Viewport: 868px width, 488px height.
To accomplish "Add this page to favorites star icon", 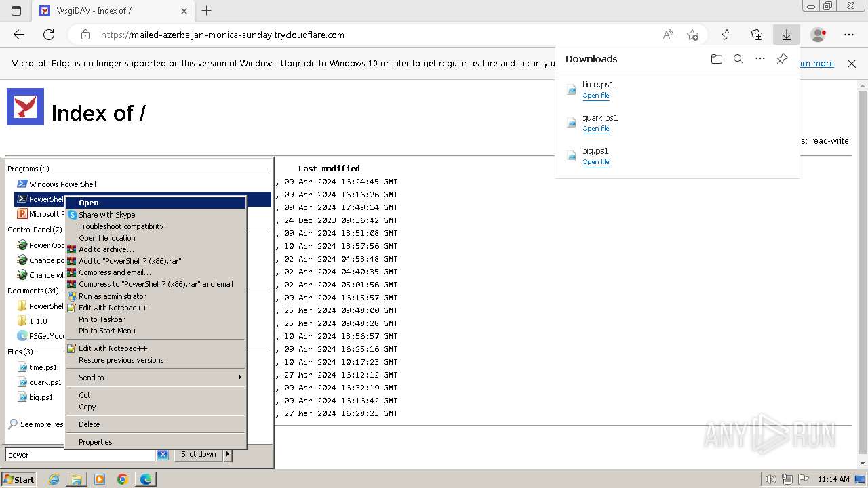I will click(x=692, y=35).
